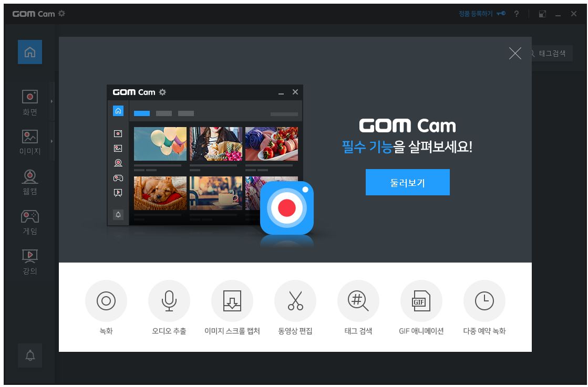Click the 녹화 label text
588x387 pixels.
[106, 331]
